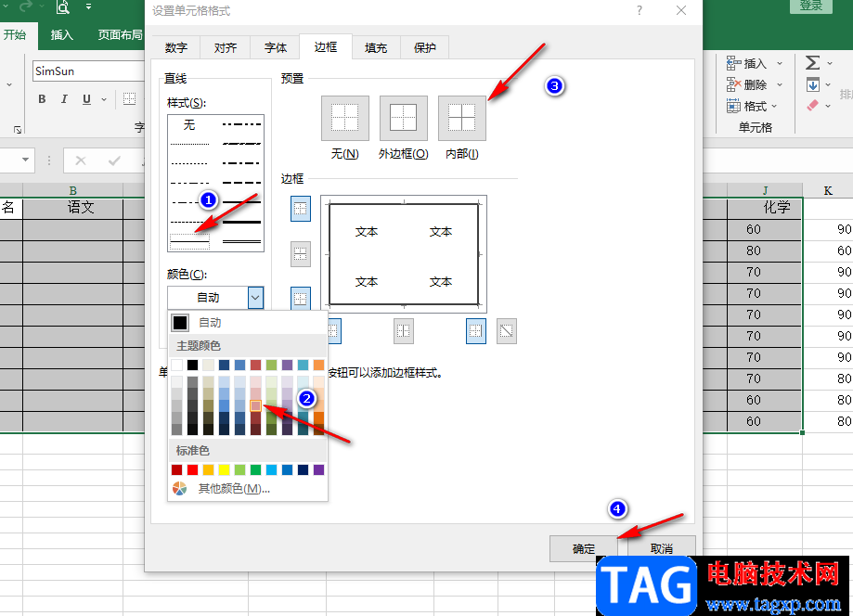
Task: Switch to the 保护 tab
Action: [x=425, y=48]
